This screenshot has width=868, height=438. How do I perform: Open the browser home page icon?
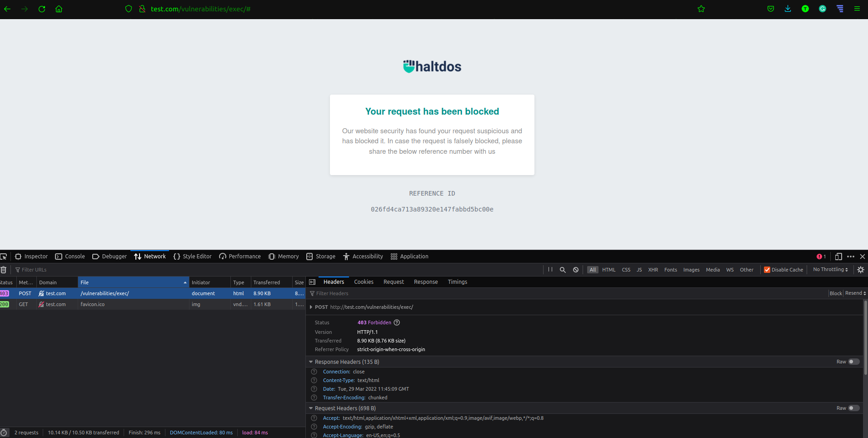(x=59, y=9)
